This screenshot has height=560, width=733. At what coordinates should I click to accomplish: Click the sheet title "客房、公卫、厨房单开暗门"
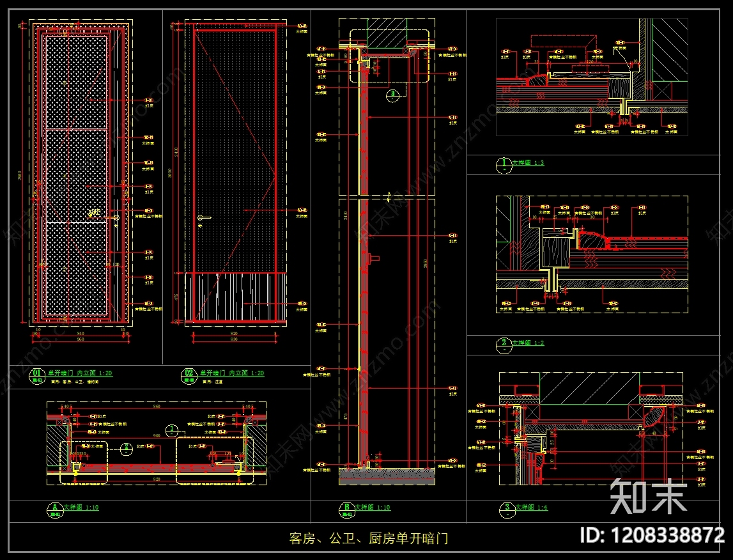(368, 538)
